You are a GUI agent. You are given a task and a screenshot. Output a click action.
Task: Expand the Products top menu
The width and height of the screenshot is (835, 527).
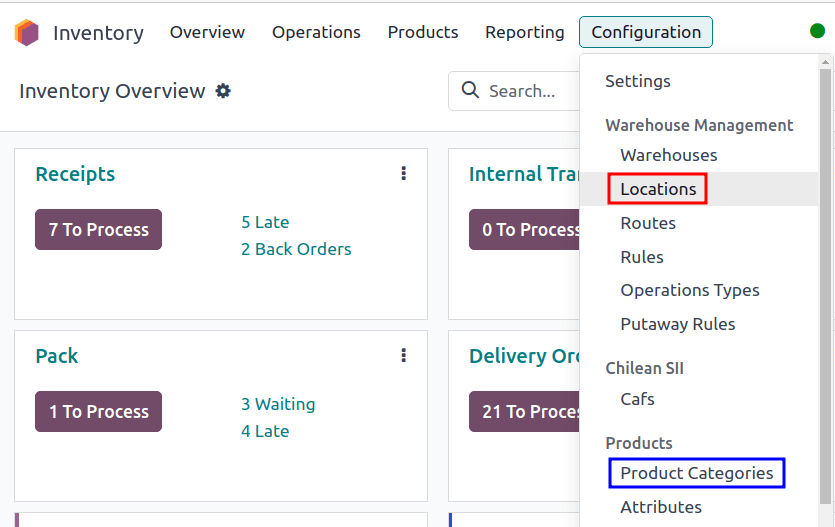point(422,32)
